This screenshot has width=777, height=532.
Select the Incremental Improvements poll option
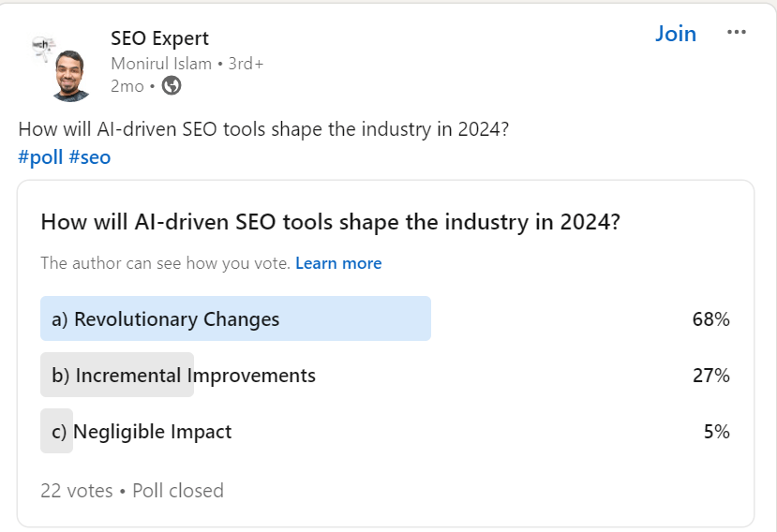(x=184, y=376)
